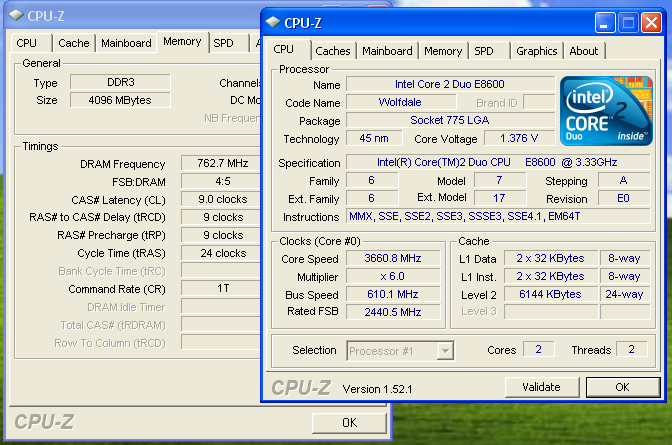
Task: Show the About tab
Action: click(x=583, y=51)
